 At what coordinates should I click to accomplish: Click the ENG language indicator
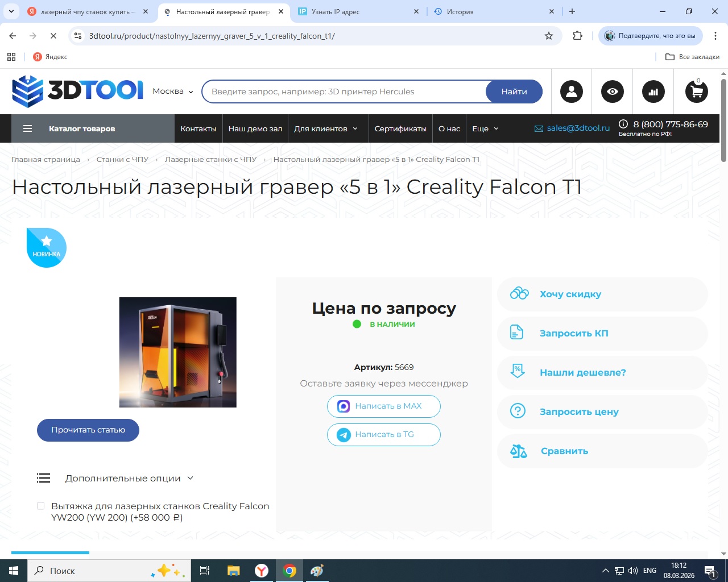tap(650, 571)
